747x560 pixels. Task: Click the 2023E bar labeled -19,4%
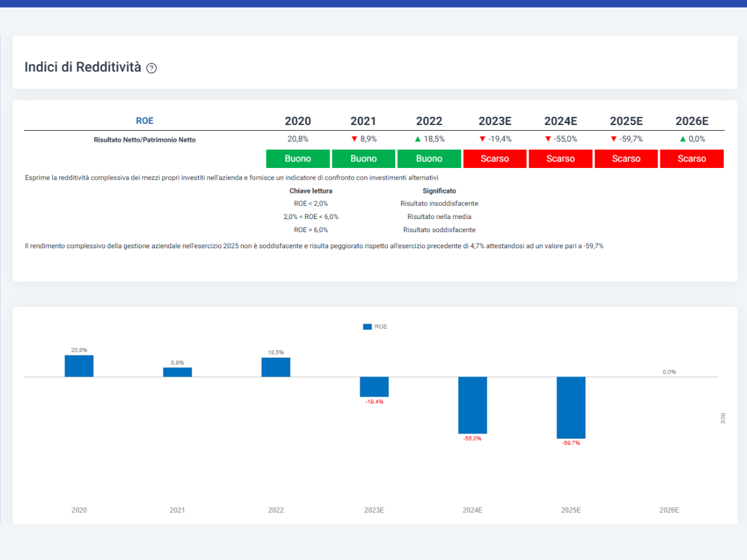pyautogui.click(x=374, y=386)
